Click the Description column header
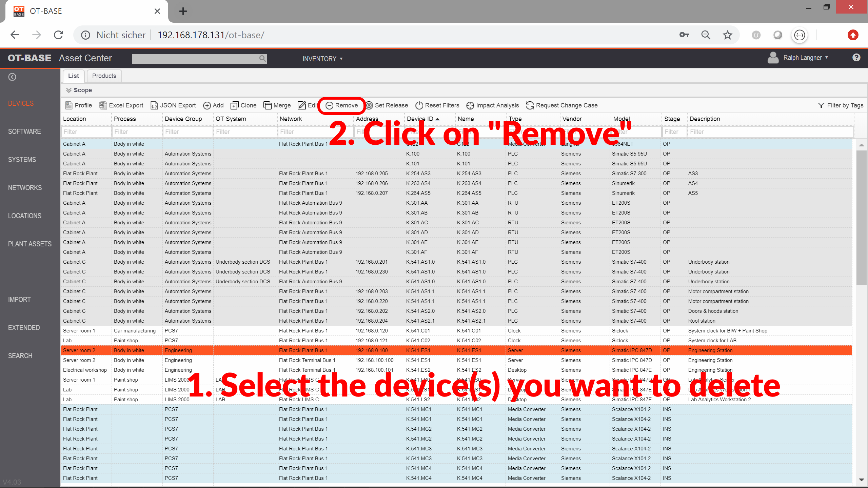Image resolution: width=868 pixels, height=488 pixels. (x=770, y=119)
